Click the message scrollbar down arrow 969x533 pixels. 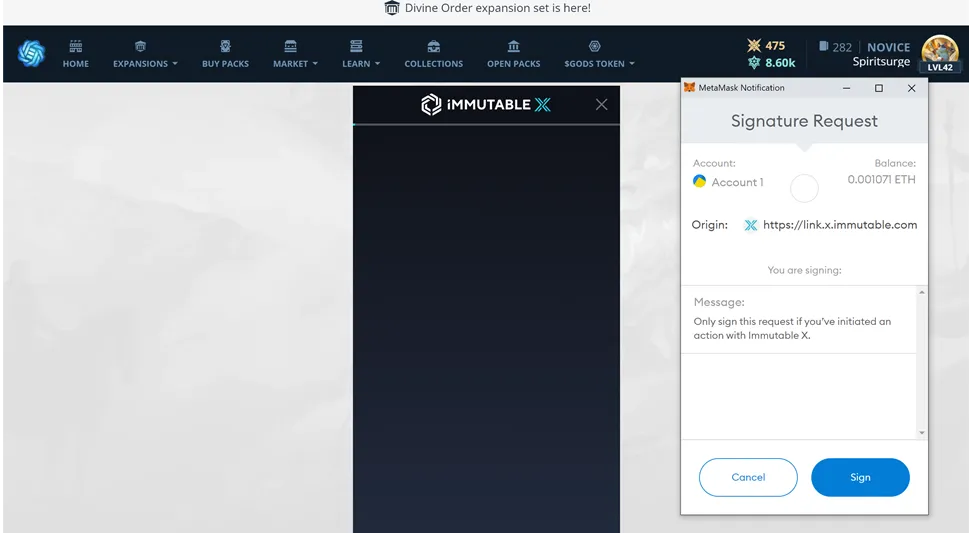[922, 433]
